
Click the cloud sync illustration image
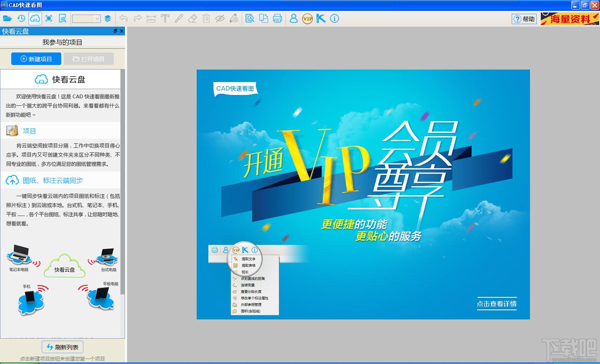[x=62, y=279]
